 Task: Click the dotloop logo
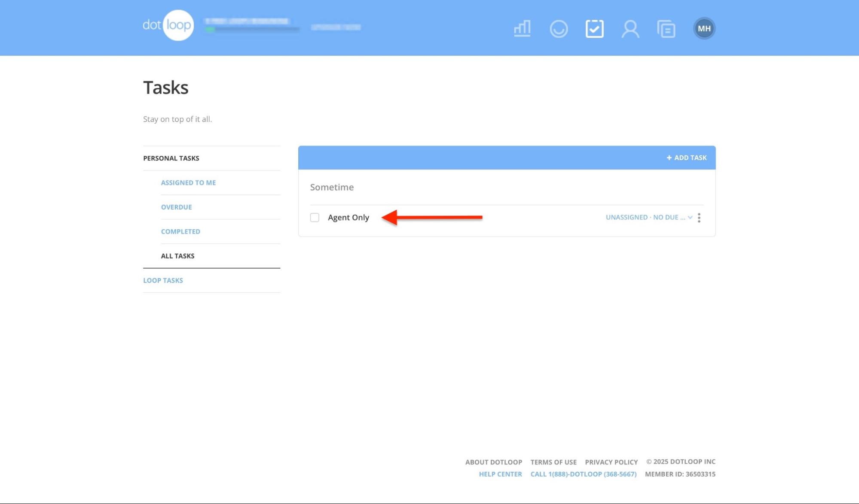pos(168,25)
